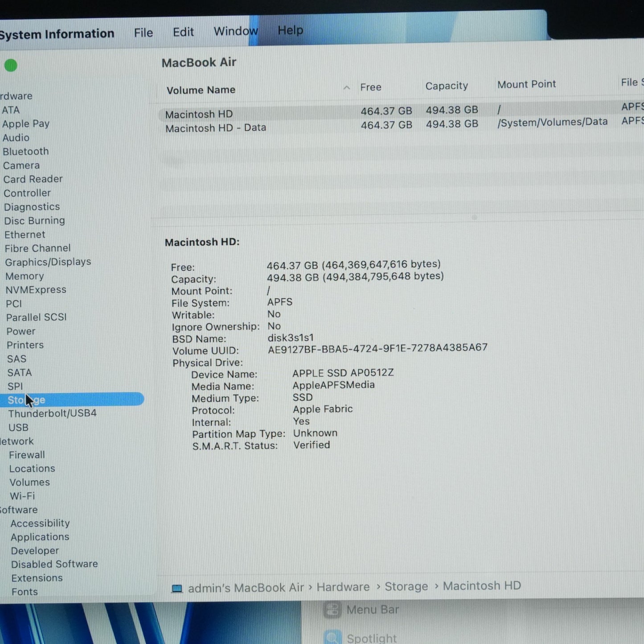This screenshot has width=644, height=644.
Task: Show Wi-Fi information from the sidebar
Action: click(22, 496)
